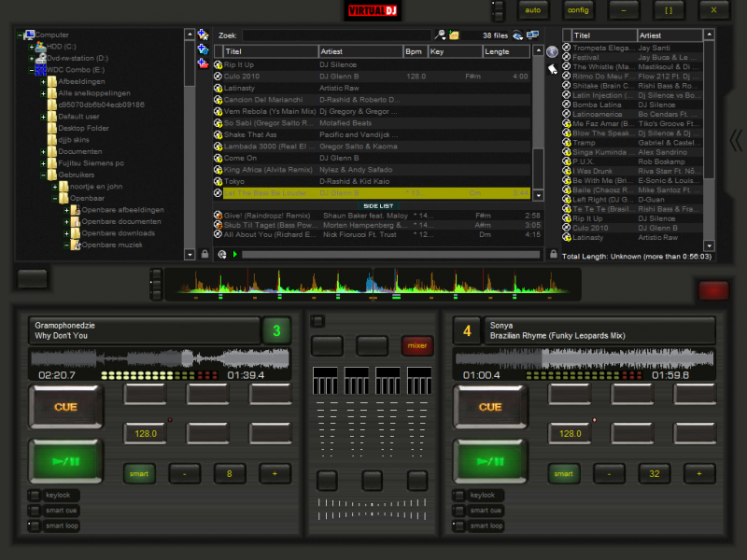Click the globe icon beside the playlist panel
Screen dimensions: 747x560
(552, 52)
